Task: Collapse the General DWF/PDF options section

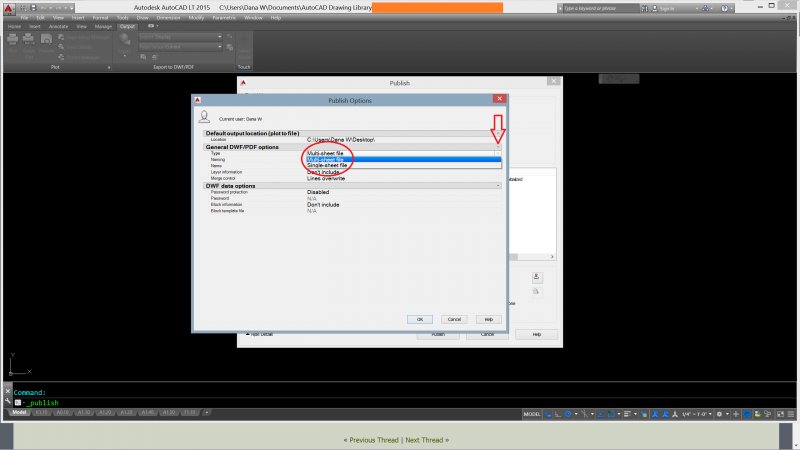Action: coord(498,147)
